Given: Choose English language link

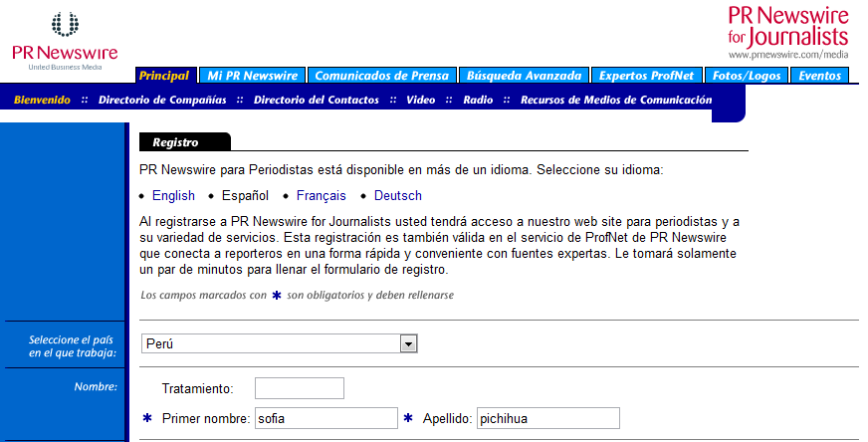Looking at the screenshot, I should [173, 196].
